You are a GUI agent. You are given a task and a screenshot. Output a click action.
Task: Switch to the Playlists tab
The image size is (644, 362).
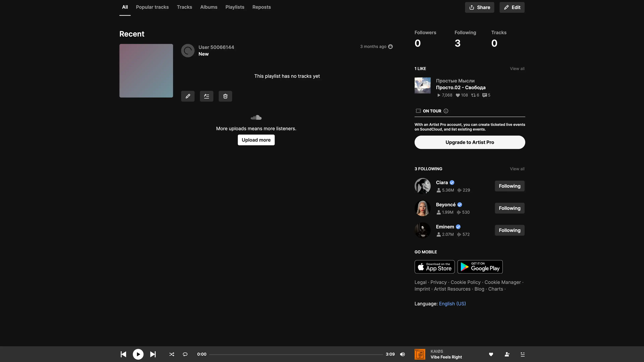point(235,7)
